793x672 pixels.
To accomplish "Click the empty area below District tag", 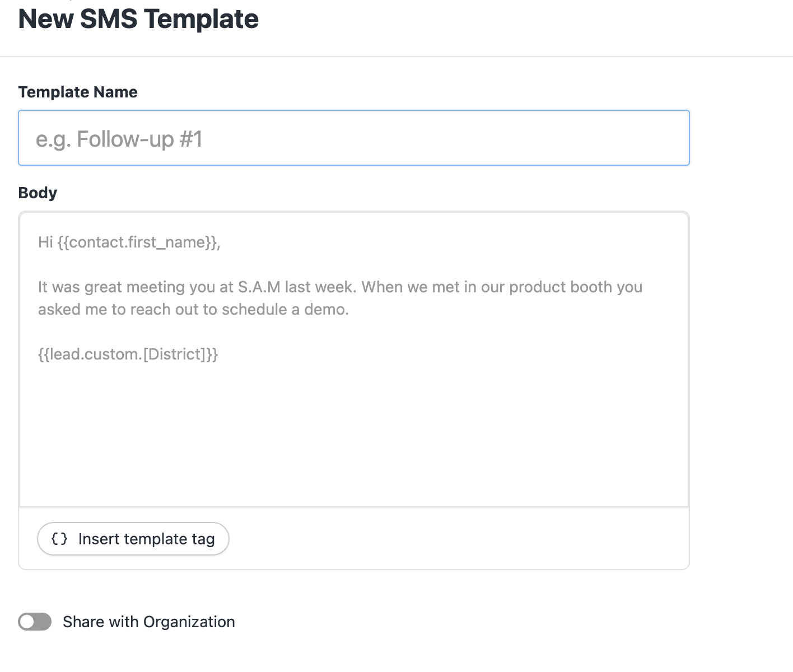I will pyautogui.click(x=354, y=437).
